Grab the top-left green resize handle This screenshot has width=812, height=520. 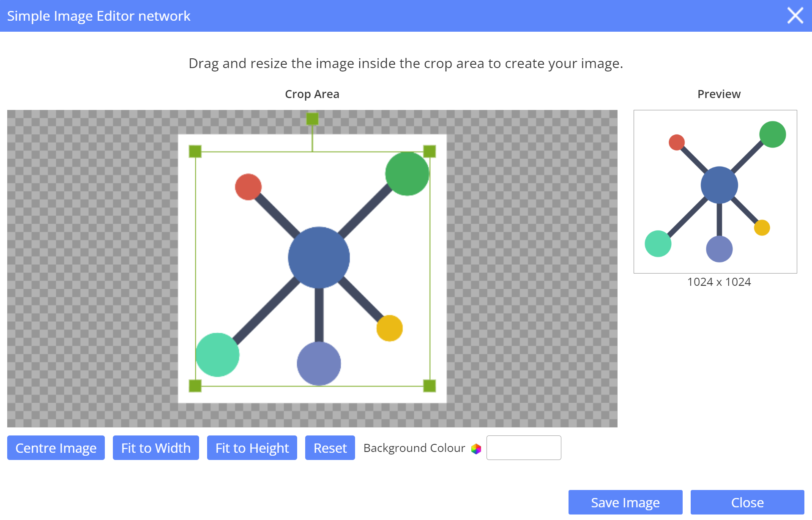(x=195, y=151)
